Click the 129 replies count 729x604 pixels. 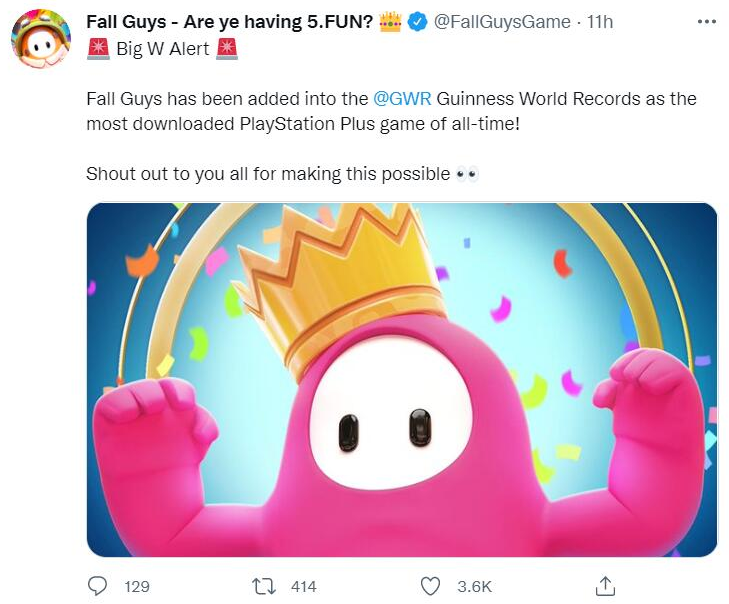click(x=136, y=587)
